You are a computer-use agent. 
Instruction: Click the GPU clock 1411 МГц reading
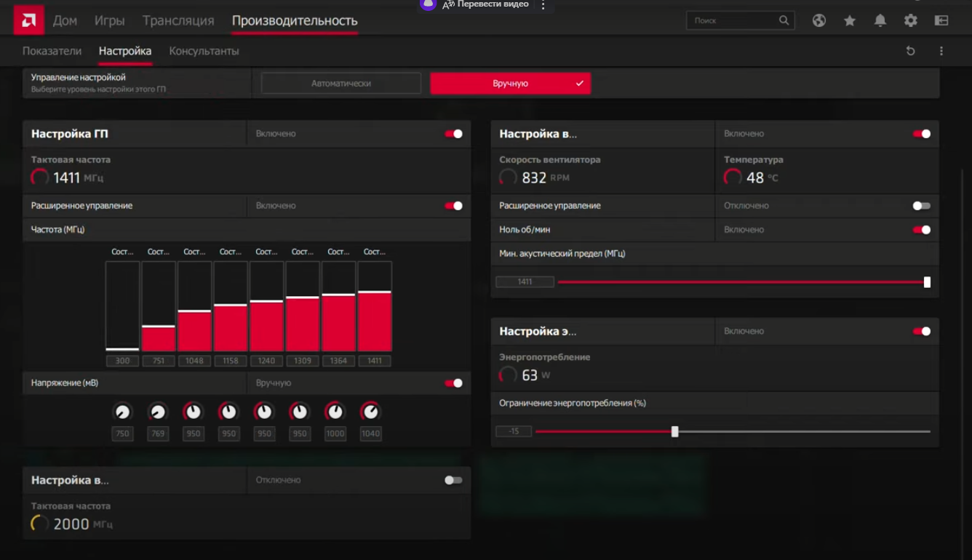[x=68, y=177]
